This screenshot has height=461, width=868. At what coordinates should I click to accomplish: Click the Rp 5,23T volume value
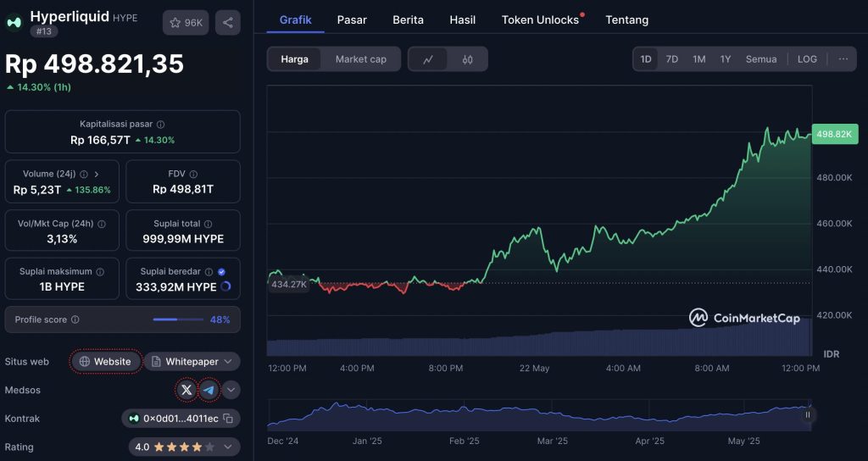pos(37,190)
